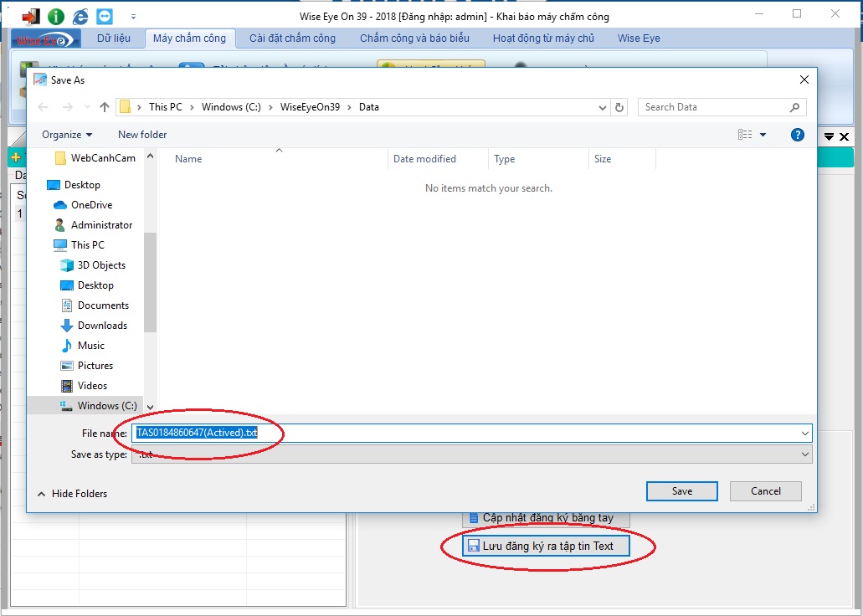Viewport: 863px width, 616px height.
Task: Expand the address bar path history dropdown
Action: point(603,107)
